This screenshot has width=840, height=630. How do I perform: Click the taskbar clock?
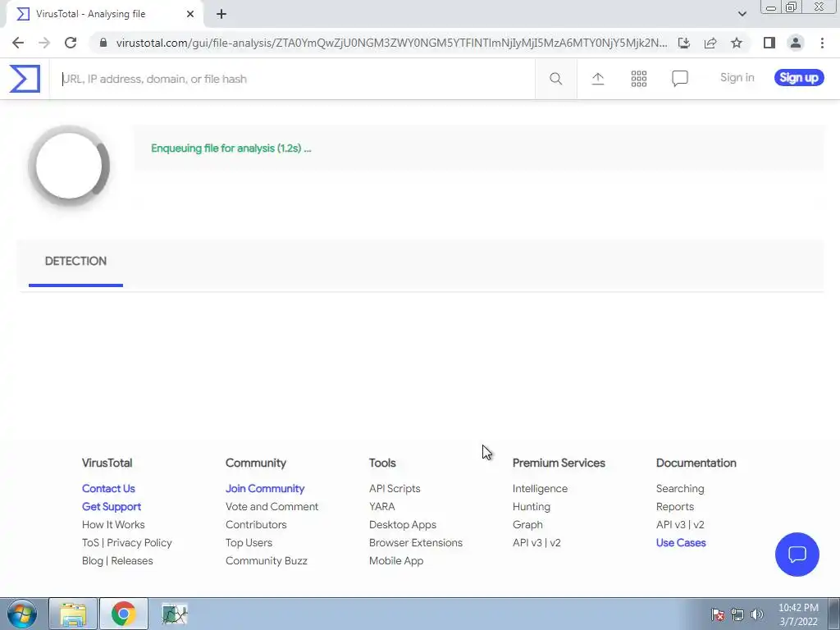(x=797, y=614)
